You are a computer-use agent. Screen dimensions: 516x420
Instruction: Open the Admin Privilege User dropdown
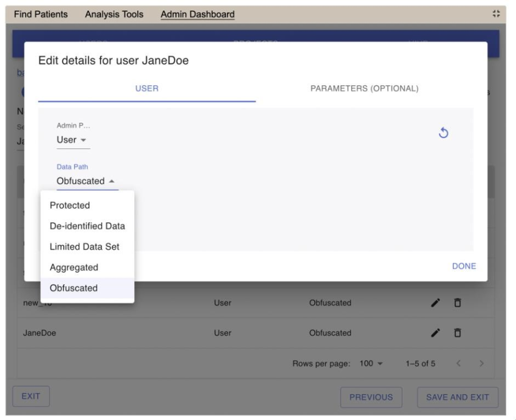73,140
